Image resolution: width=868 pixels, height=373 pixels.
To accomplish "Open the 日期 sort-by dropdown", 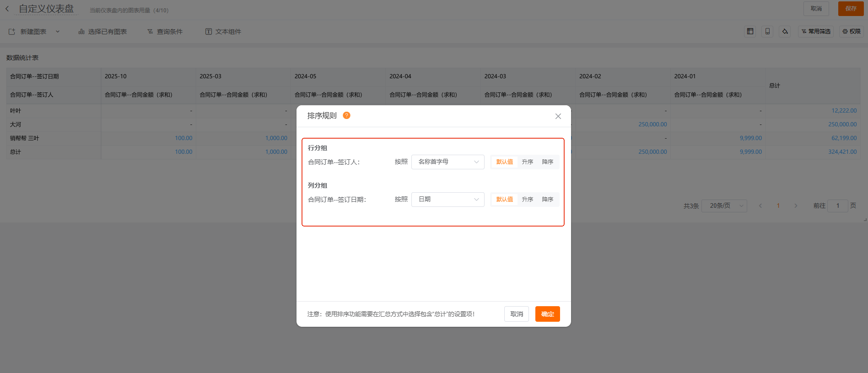I will point(447,200).
